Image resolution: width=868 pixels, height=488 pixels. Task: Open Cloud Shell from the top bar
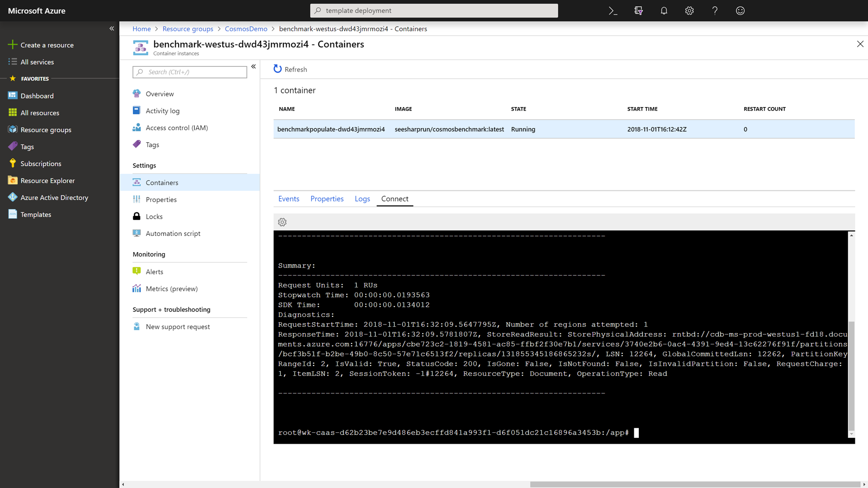coord(613,11)
